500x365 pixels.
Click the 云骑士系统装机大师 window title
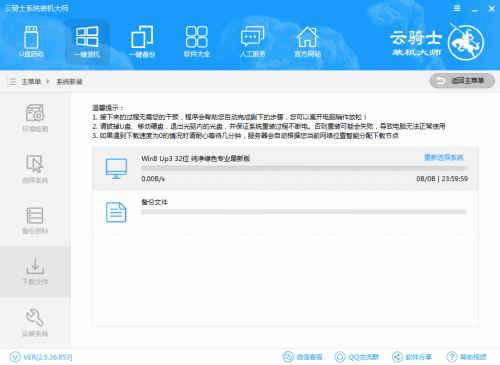pos(37,8)
